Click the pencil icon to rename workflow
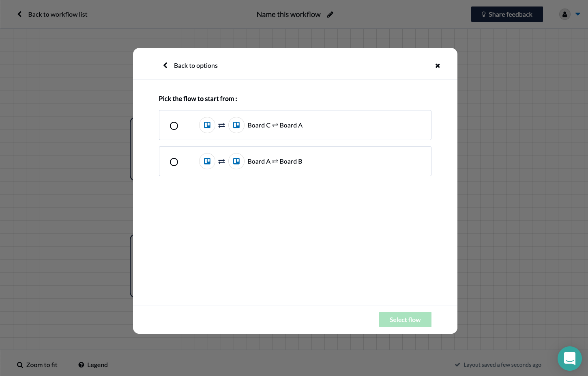588x376 pixels. point(330,15)
